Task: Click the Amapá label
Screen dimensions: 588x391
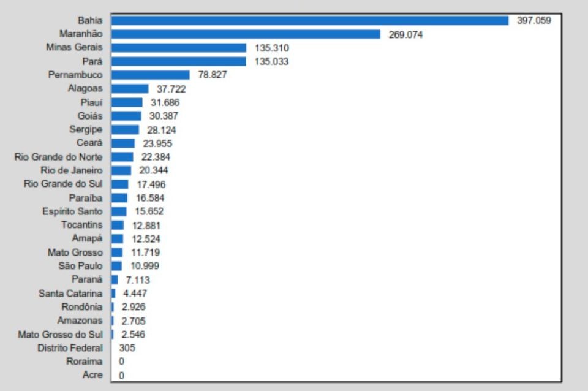Action: coord(88,238)
